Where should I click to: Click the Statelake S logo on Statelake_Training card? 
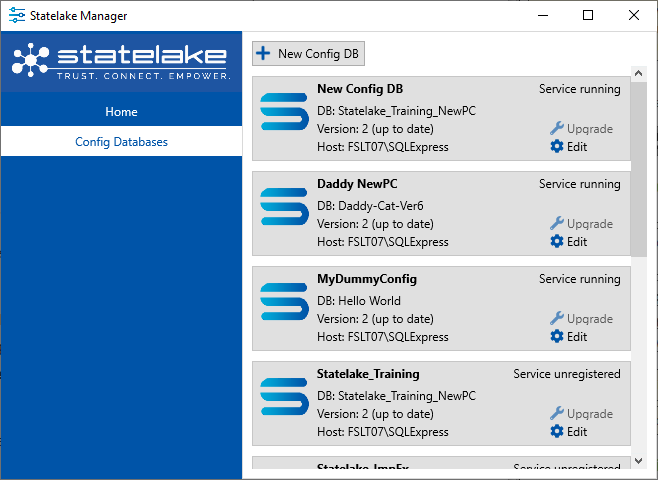click(x=284, y=397)
